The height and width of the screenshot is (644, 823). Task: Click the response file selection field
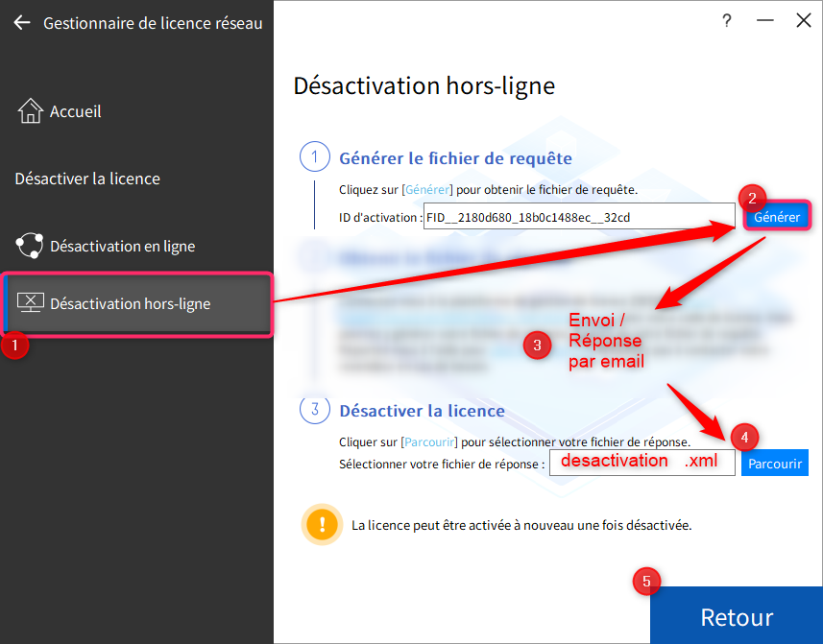coord(641,464)
